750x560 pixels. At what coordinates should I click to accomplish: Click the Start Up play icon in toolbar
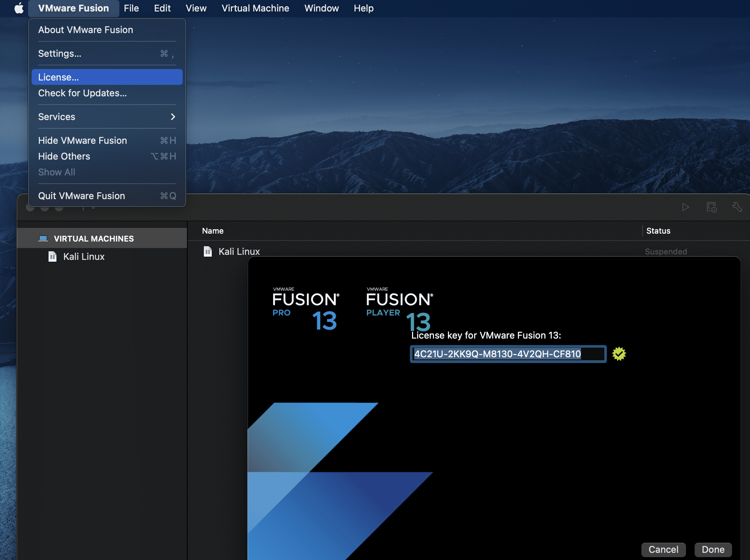pos(685,207)
